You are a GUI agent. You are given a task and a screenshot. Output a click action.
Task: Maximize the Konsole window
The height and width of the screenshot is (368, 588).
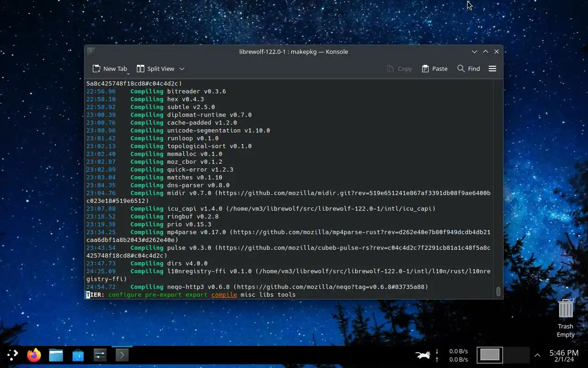[486, 52]
